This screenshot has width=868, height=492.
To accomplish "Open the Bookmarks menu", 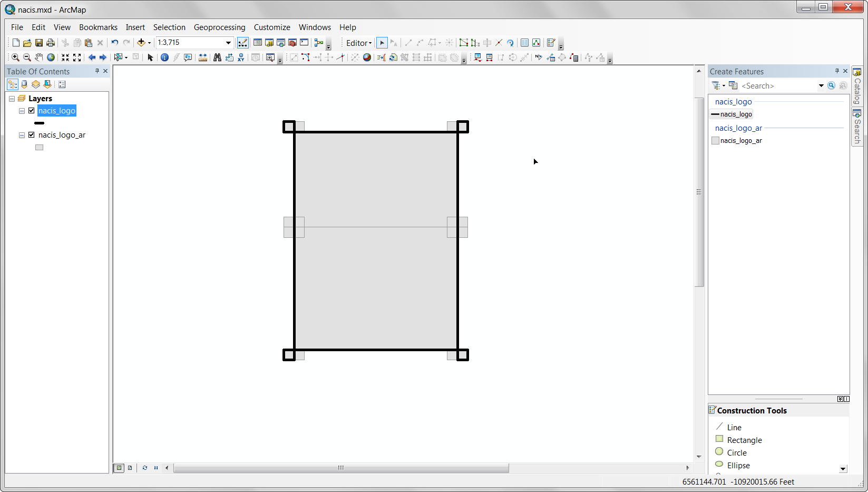I will (98, 27).
